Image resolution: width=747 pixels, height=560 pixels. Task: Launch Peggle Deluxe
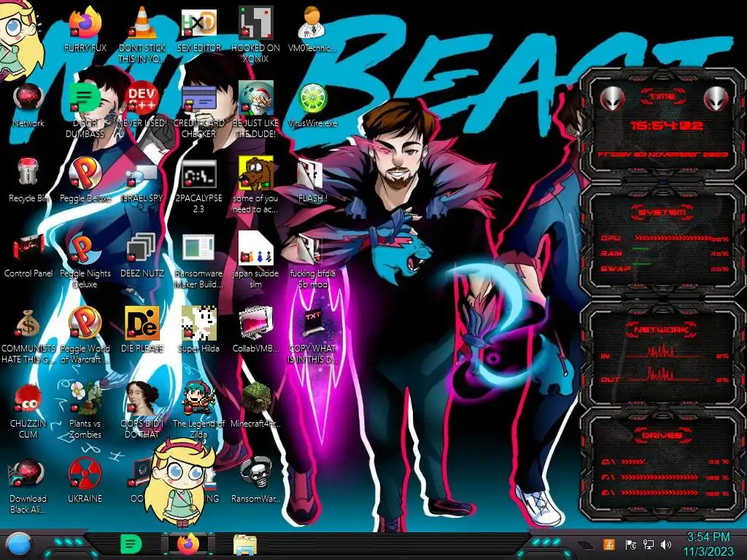[x=85, y=172]
